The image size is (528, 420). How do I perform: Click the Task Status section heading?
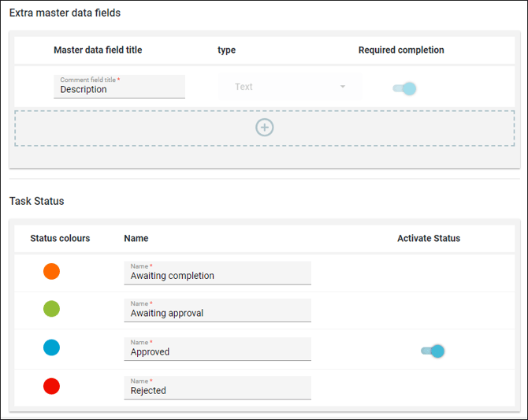point(37,201)
